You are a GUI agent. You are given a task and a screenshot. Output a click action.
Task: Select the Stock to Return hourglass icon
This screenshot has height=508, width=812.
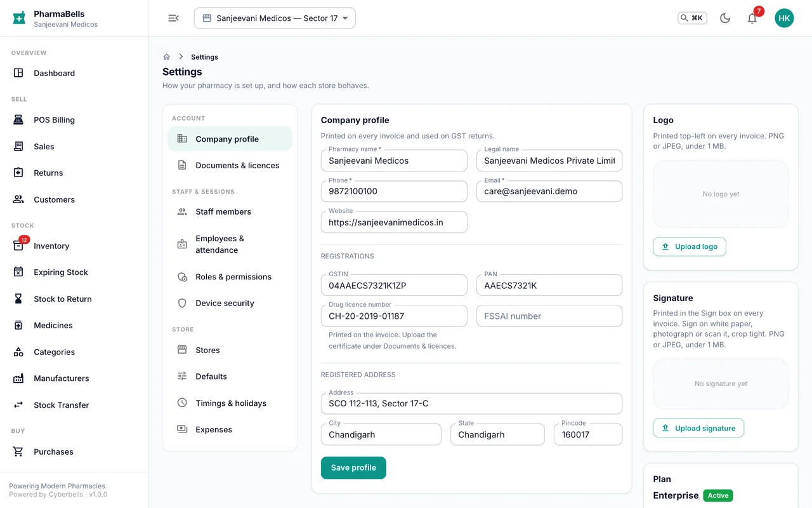18,298
